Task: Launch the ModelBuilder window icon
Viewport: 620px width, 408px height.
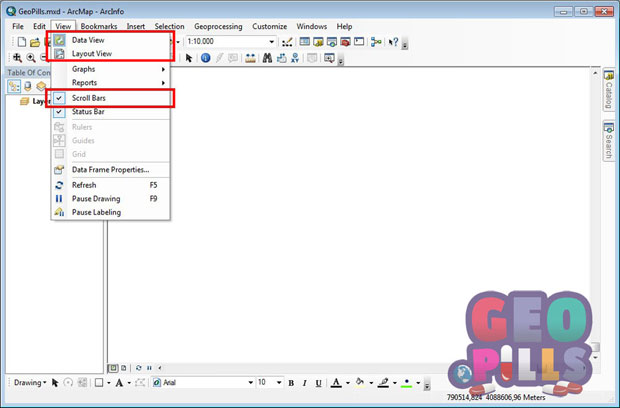Action: [376, 42]
